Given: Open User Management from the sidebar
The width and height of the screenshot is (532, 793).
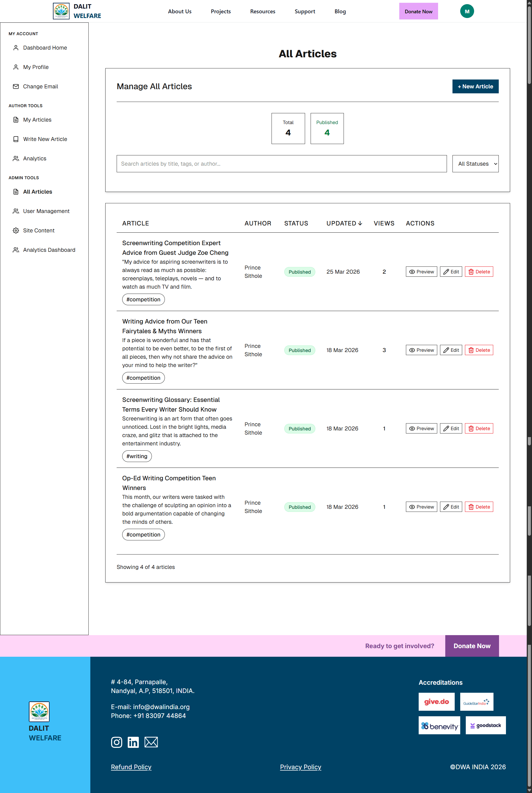Looking at the screenshot, I should tap(16, 211).
